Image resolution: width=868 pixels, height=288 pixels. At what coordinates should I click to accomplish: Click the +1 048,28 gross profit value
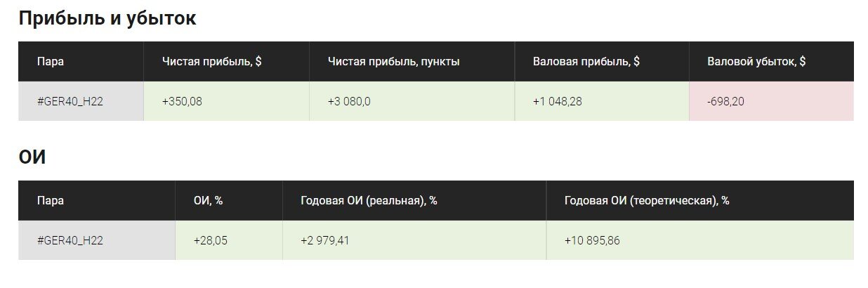(558, 102)
